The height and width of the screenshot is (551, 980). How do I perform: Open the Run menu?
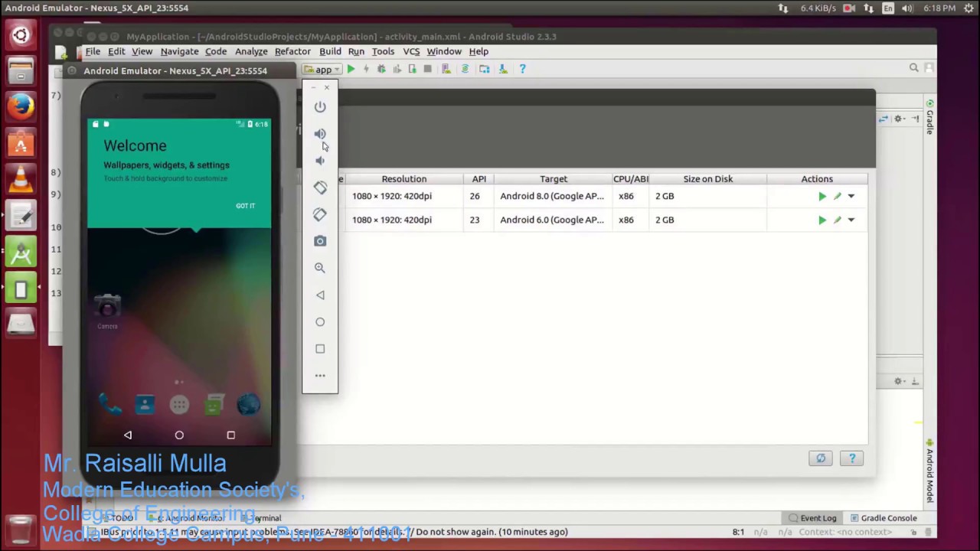pyautogui.click(x=356, y=51)
